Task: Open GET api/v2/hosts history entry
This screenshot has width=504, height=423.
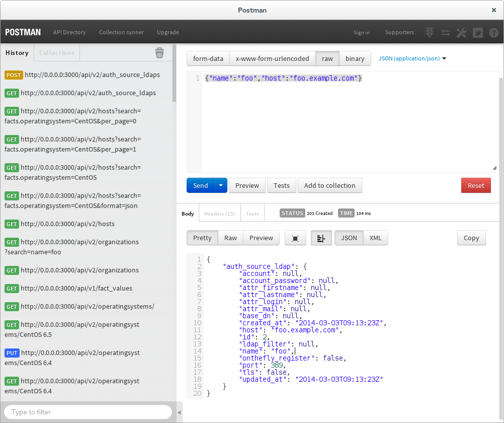Action: point(59,224)
